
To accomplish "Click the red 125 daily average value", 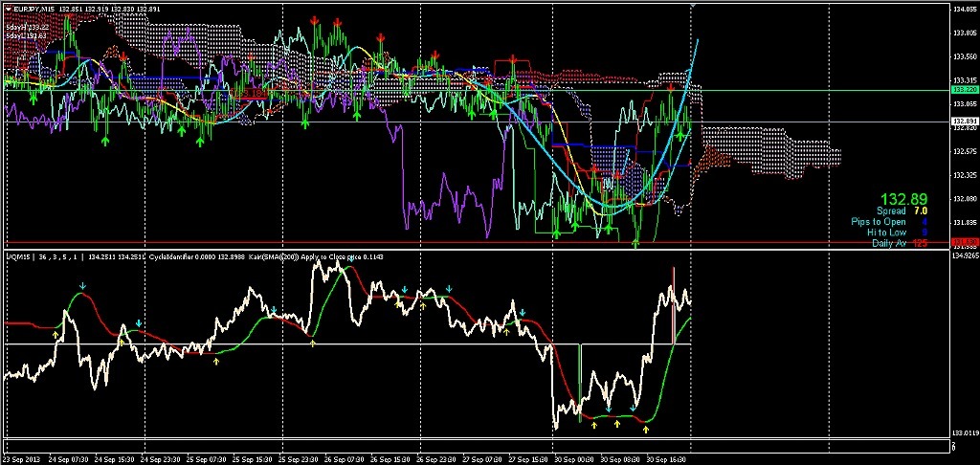I will (920, 243).
